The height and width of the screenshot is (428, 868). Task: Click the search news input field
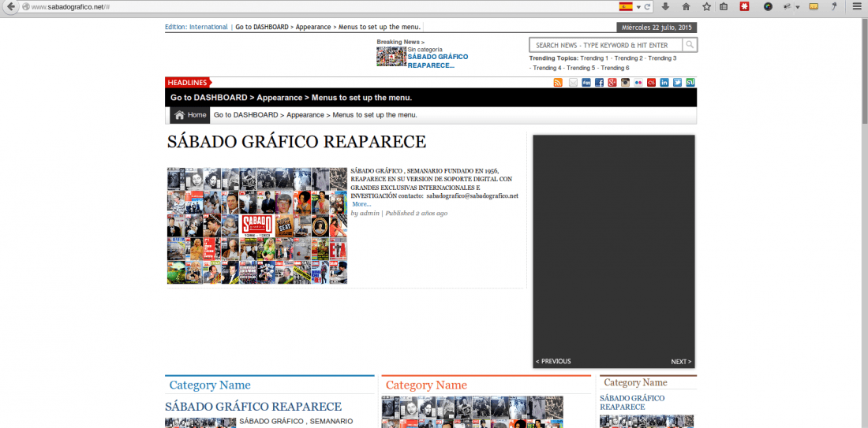[606, 45]
